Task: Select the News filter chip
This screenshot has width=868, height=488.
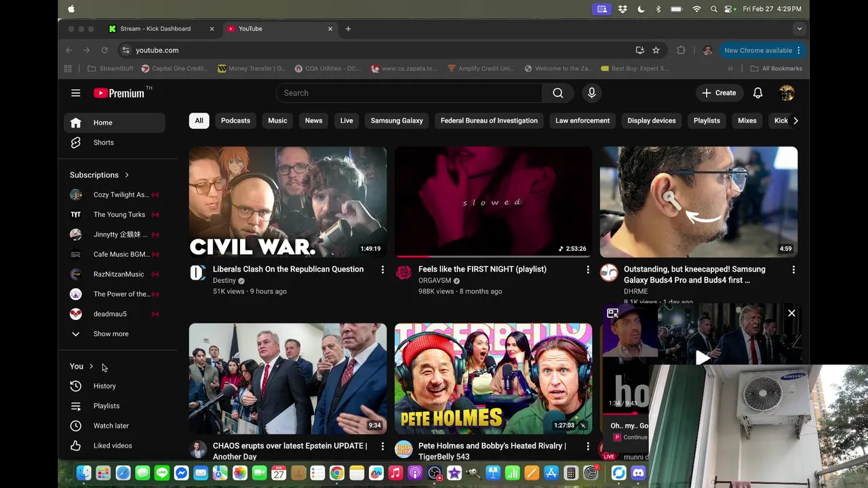Action: click(x=313, y=121)
